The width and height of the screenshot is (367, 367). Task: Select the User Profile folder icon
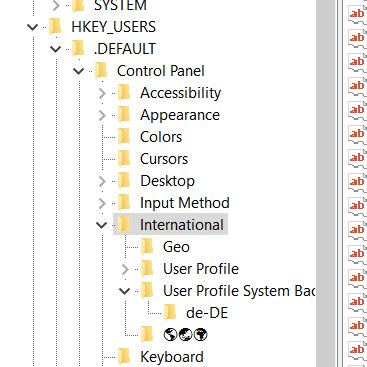(147, 269)
